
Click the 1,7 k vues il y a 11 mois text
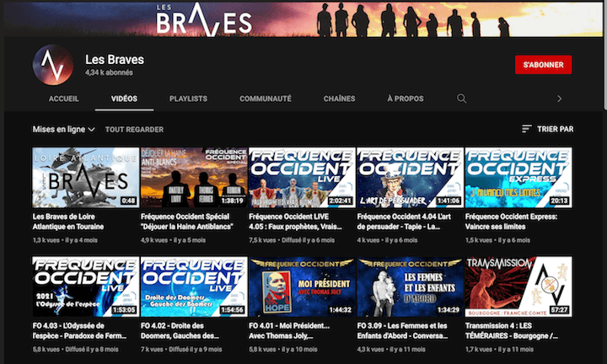tap(499, 350)
